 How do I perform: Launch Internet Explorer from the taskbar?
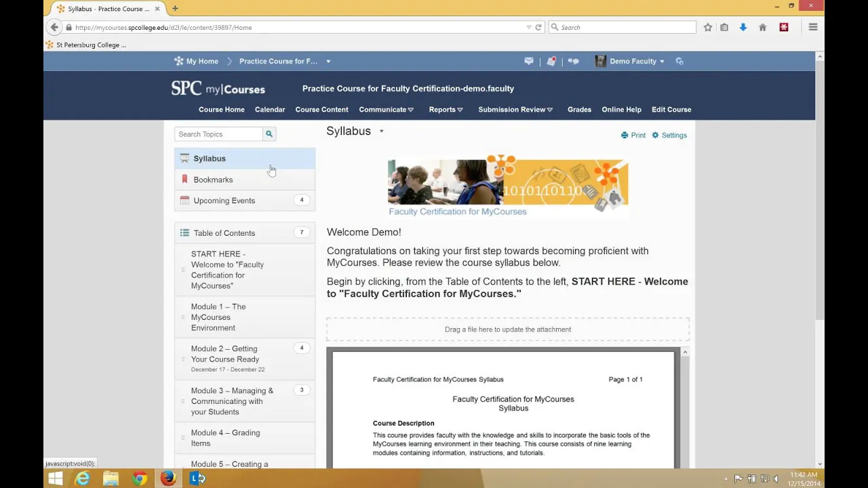coord(83,479)
